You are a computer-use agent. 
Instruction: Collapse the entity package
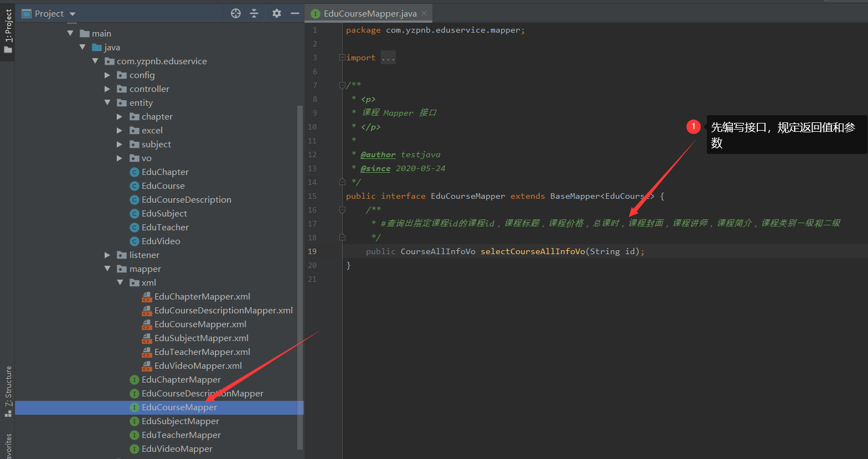107,102
